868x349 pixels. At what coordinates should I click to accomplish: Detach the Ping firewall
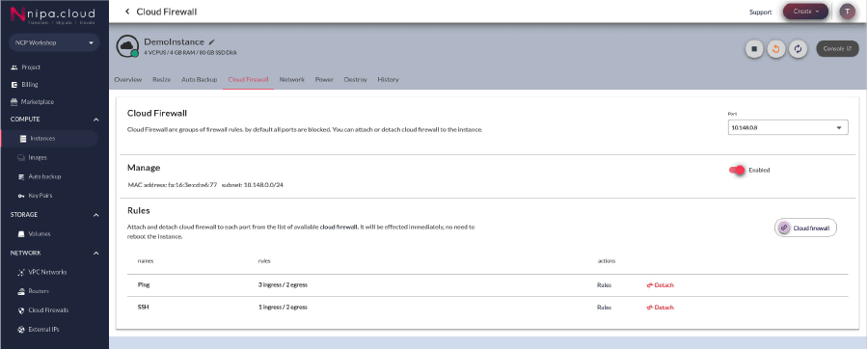pos(660,284)
